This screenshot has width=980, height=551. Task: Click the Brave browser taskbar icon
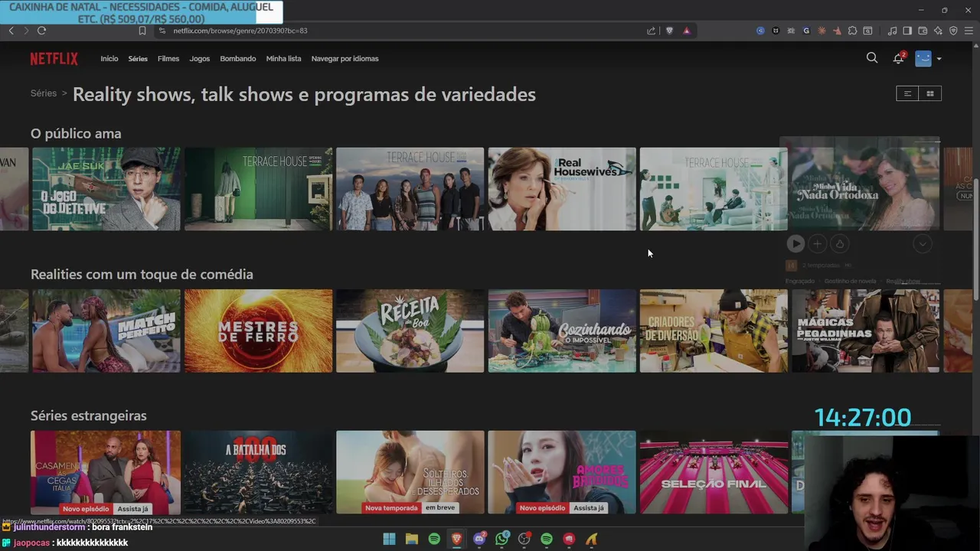457,540
